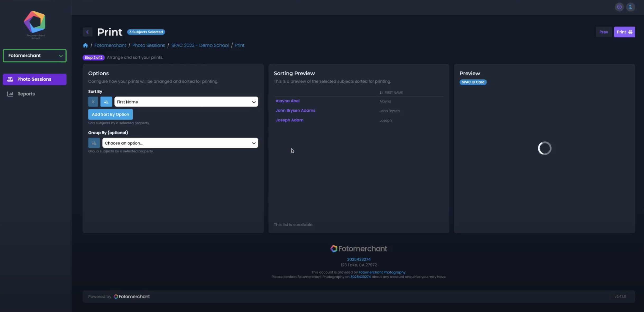Open the Fotomerchant account dropdown

(35, 56)
